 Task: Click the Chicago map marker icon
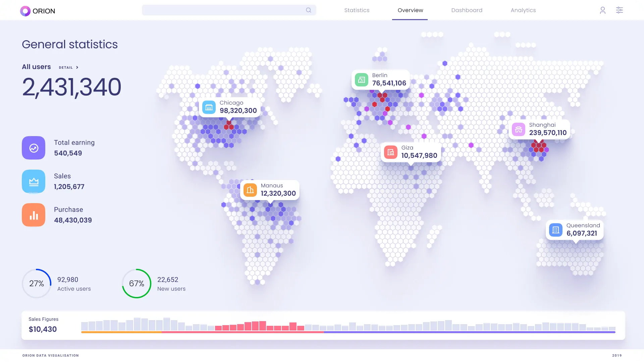pyautogui.click(x=209, y=107)
